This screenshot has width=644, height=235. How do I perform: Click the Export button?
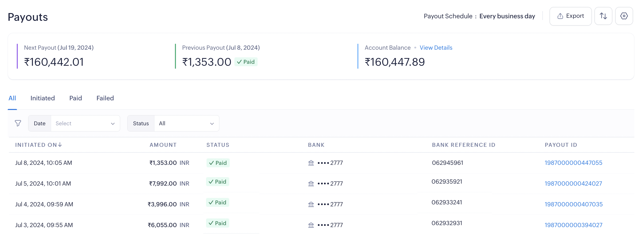(x=570, y=16)
